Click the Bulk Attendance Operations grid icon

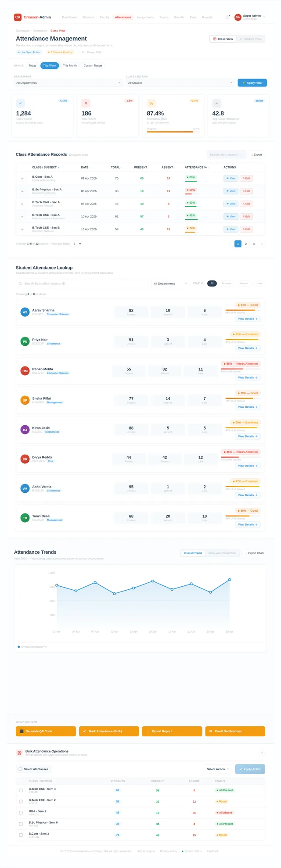pos(19,753)
